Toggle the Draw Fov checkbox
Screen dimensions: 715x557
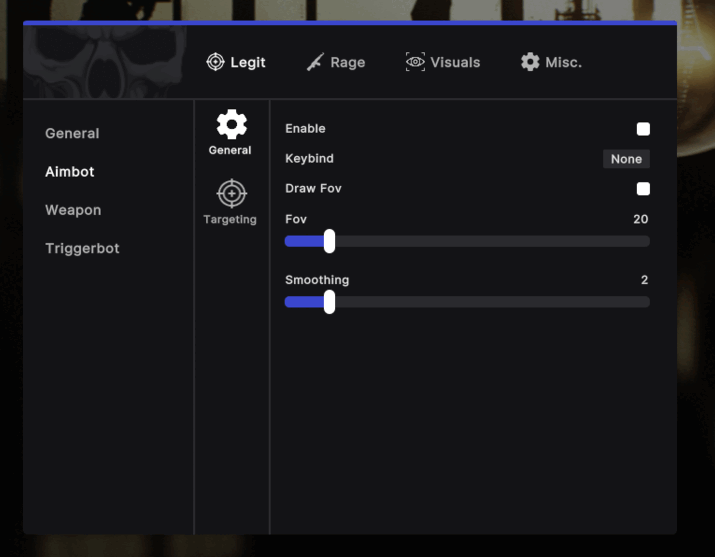643,189
